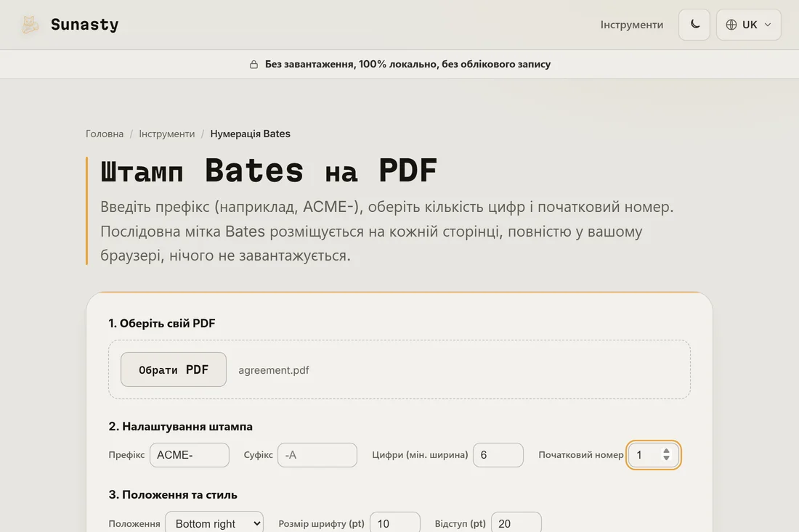This screenshot has width=799, height=532.
Task: Open the Положення Bottom right dropdown
Action: tap(214, 523)
